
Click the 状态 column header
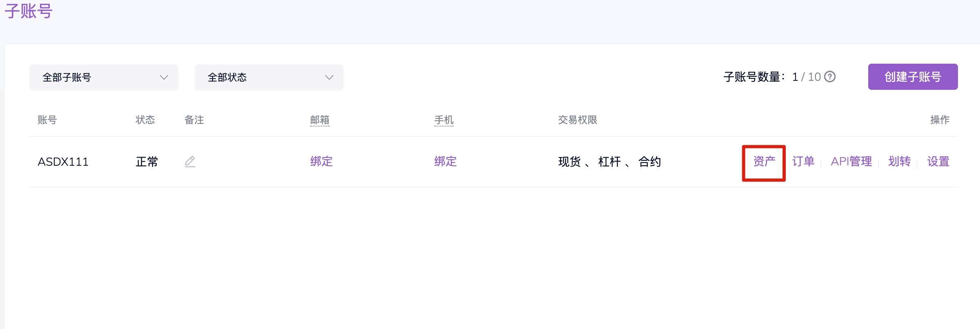click(145, 120)
